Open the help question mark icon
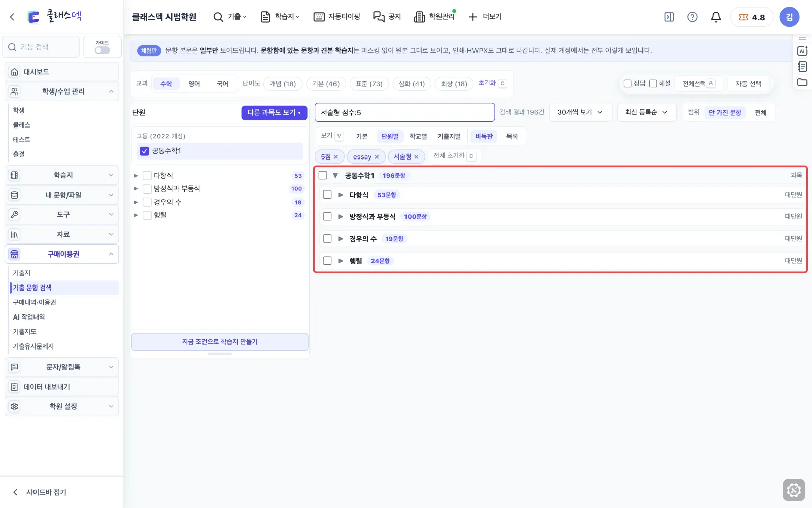The width and height of the screenshot is (812, 508). [692, 17]
